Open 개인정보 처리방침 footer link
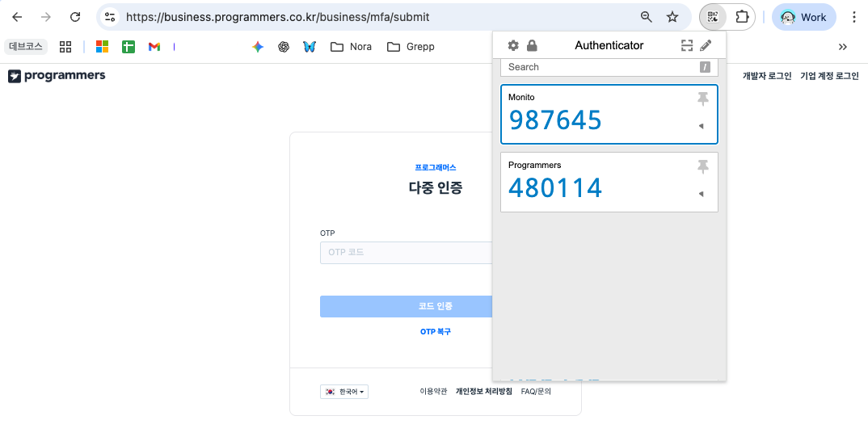The image size is (868, 441). [483, 391]
